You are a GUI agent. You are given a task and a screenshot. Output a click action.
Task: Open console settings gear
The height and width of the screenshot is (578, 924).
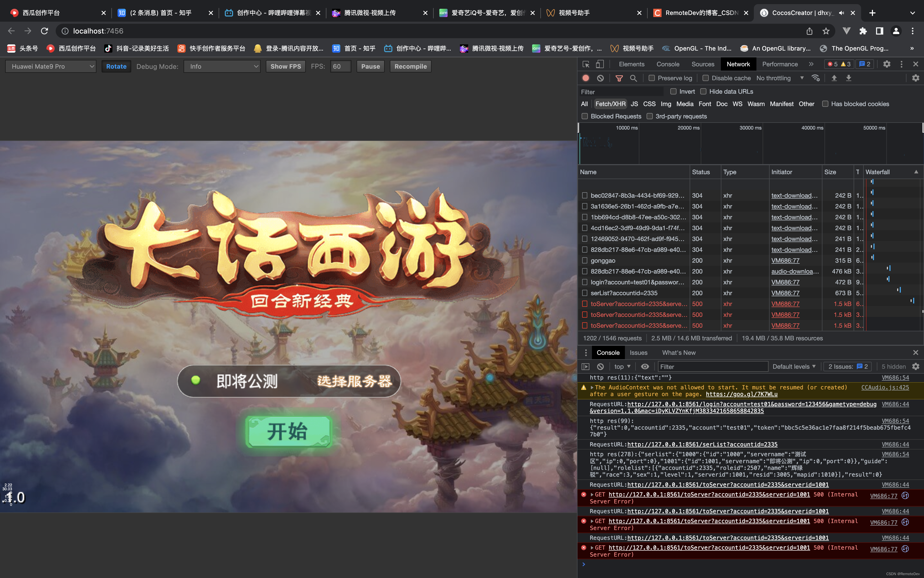point(915,367)
